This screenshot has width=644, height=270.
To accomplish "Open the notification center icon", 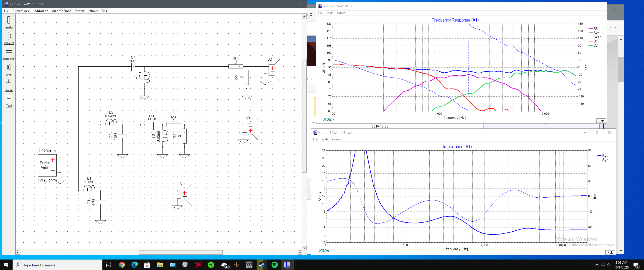I will [636, 265].
